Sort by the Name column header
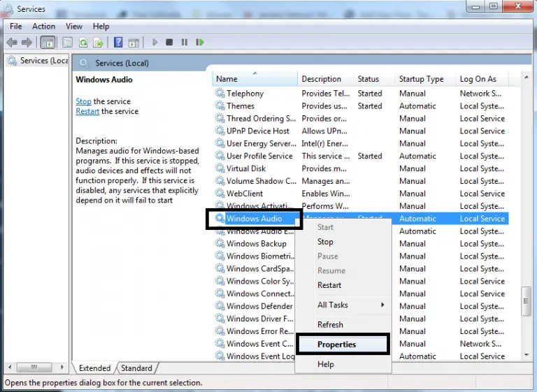The width and height of the screenshot is (537, 392). (x=255, y=79)
